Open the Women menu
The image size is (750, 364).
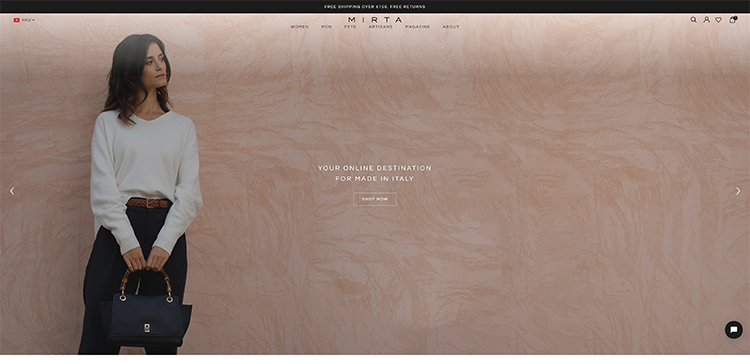tap(299, 27)
